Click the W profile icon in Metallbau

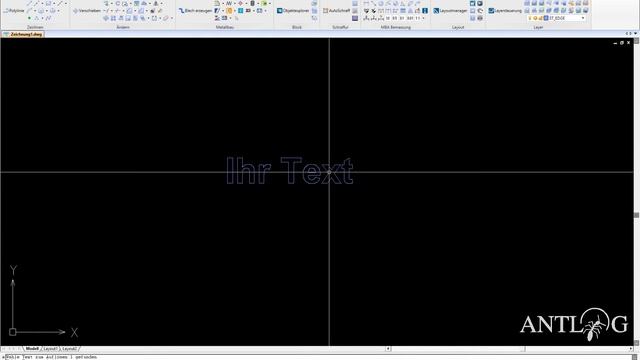click(229, 3)
